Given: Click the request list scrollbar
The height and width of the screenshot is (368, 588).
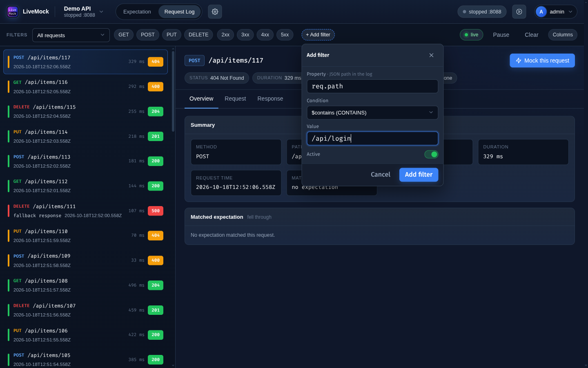Looking at the screenshot, I should (173, 91).
